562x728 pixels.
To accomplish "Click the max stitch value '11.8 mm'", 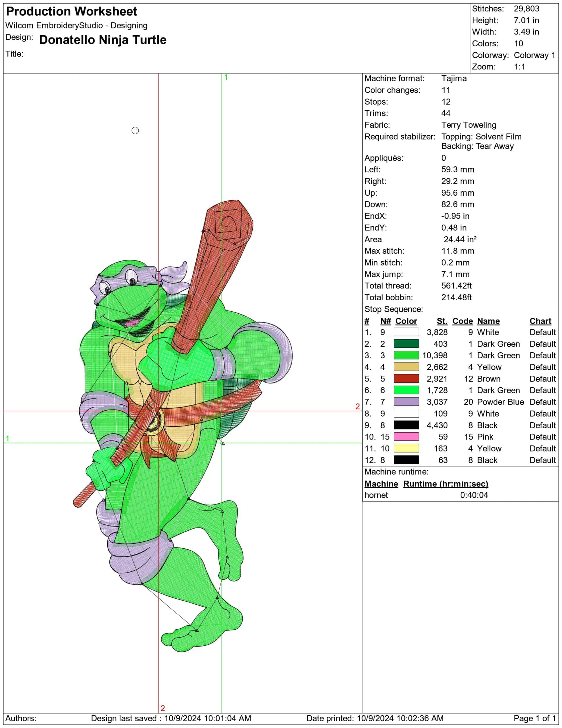I will tap(458, 251).
